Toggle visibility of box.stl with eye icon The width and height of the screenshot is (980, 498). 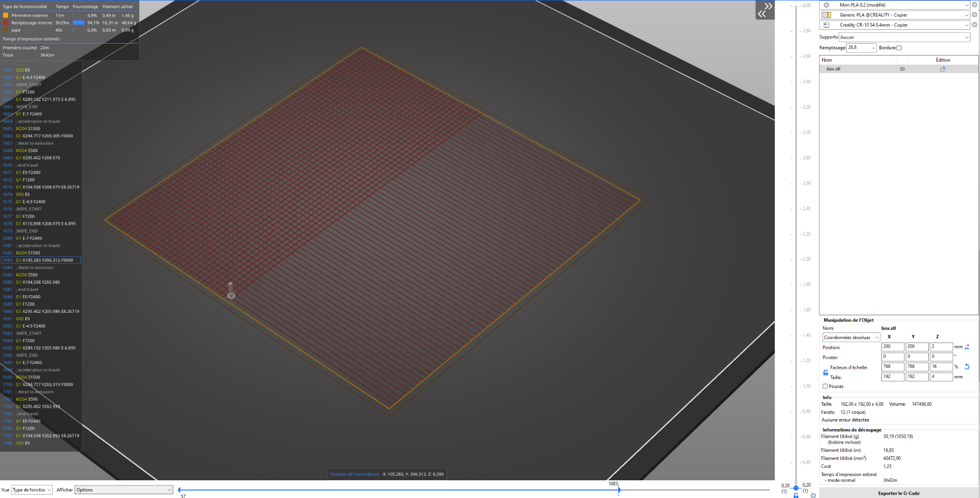tap(902, 69)
